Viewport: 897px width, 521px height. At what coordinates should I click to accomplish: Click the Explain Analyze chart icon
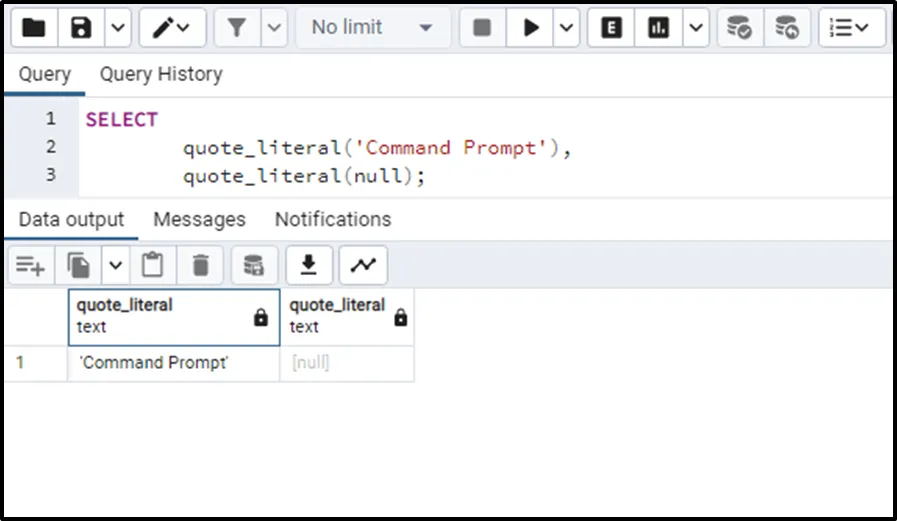658,28
